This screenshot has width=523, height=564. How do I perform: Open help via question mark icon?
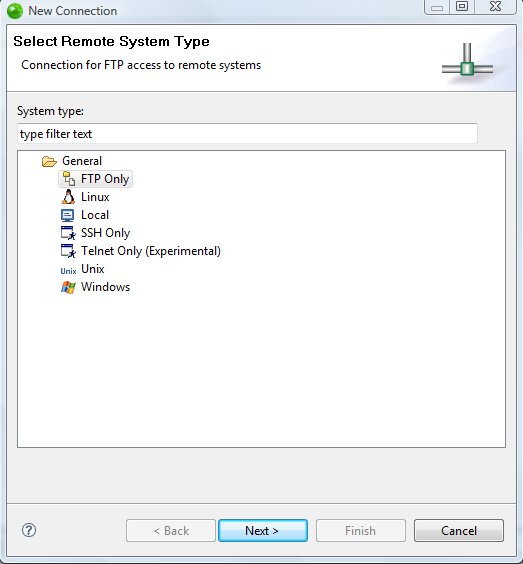29,530
